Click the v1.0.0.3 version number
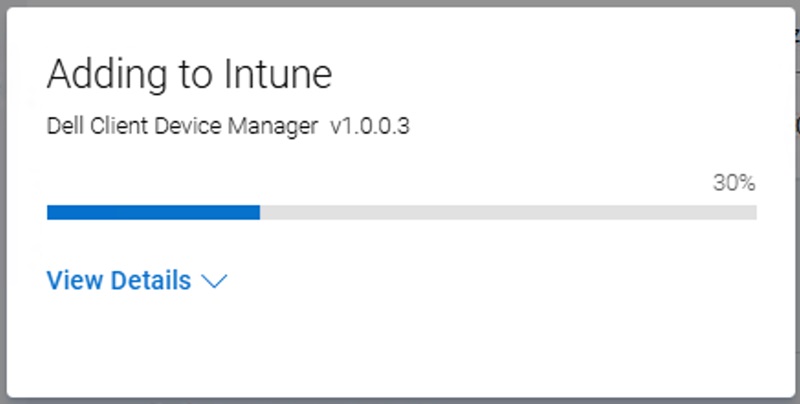This screenshot has width=800, height=404. pyautogui.click(x=370, y=127)
